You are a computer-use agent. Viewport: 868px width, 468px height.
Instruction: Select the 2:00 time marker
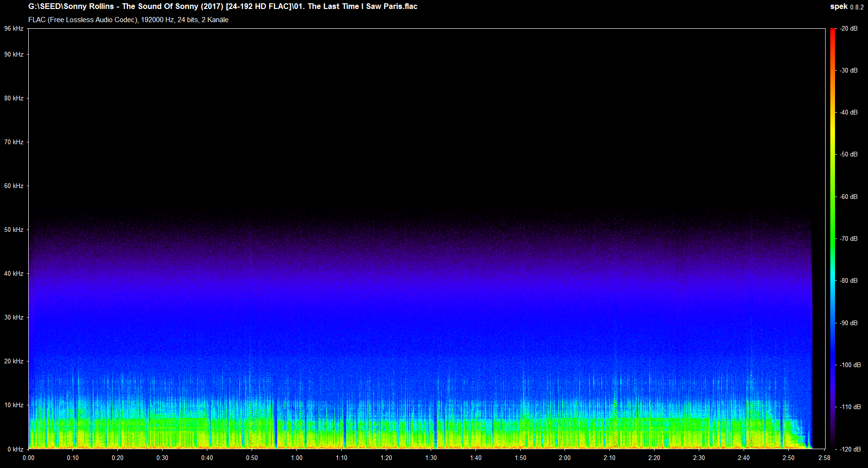click(565, 458)
